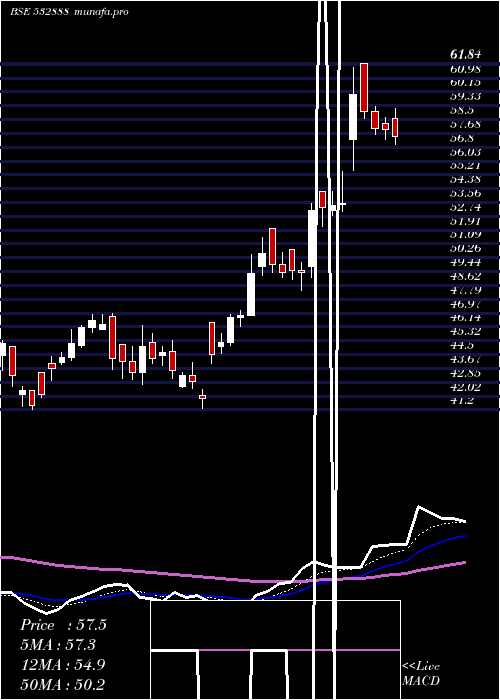
Task: Select the 42.02 price level label
Action: click(466, 387)
